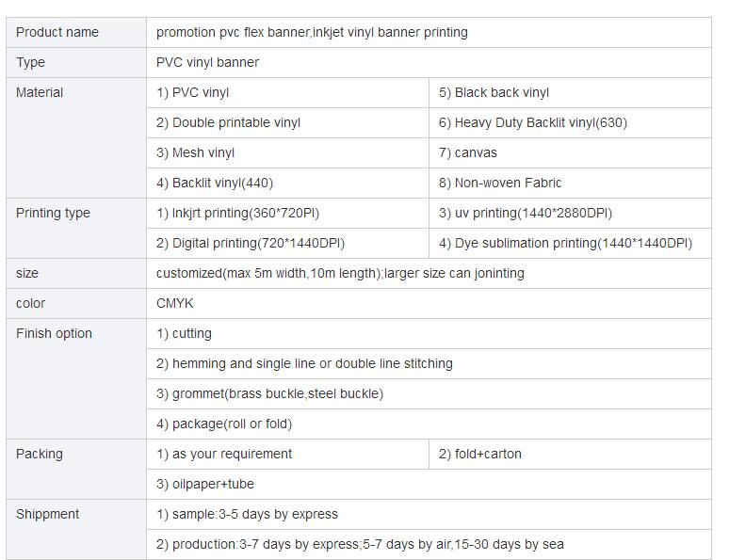Image resolution: width=729 pixels, height=560 pixels.
Task: Select Dye sublimation printing cell
Action: (570, 243)
